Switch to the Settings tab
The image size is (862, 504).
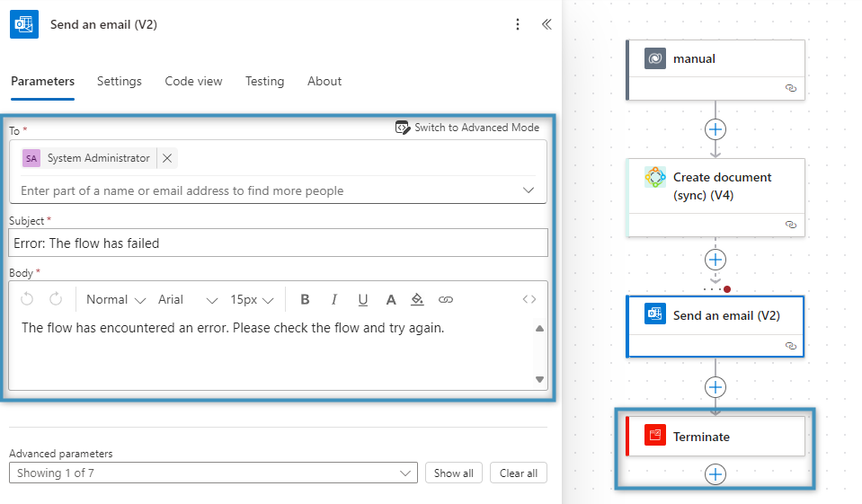pyautogui.click(x=120, y=82)
